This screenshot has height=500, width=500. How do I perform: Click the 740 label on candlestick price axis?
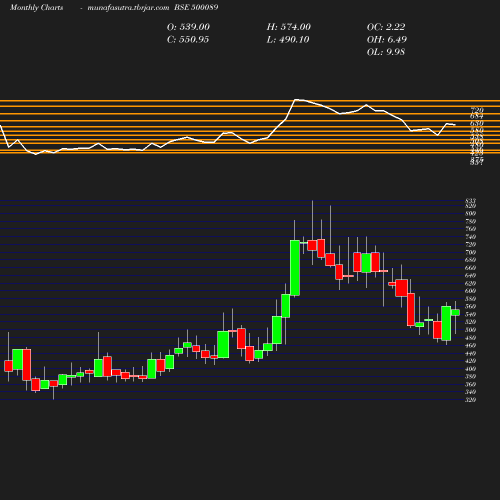pyautogui.click(x=470, y=237)
